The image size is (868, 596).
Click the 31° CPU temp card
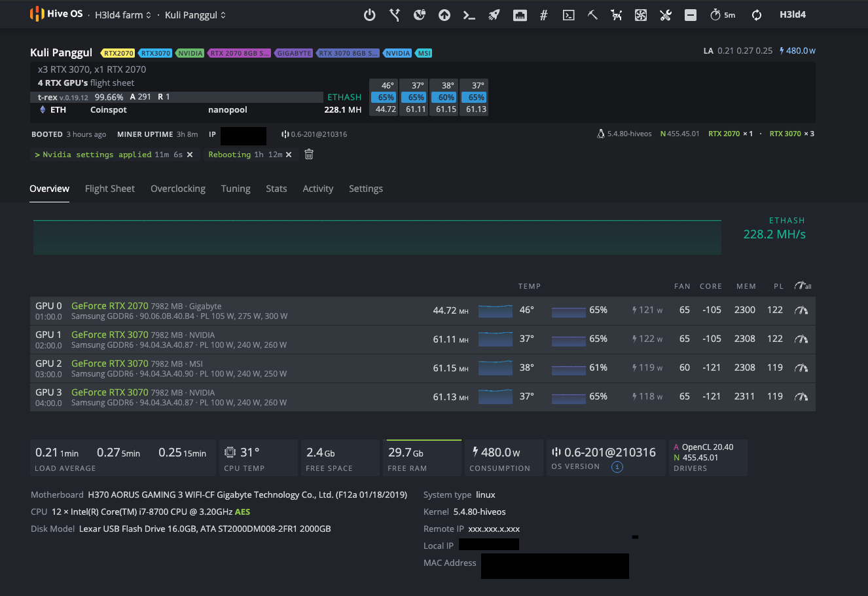[259, 458]
